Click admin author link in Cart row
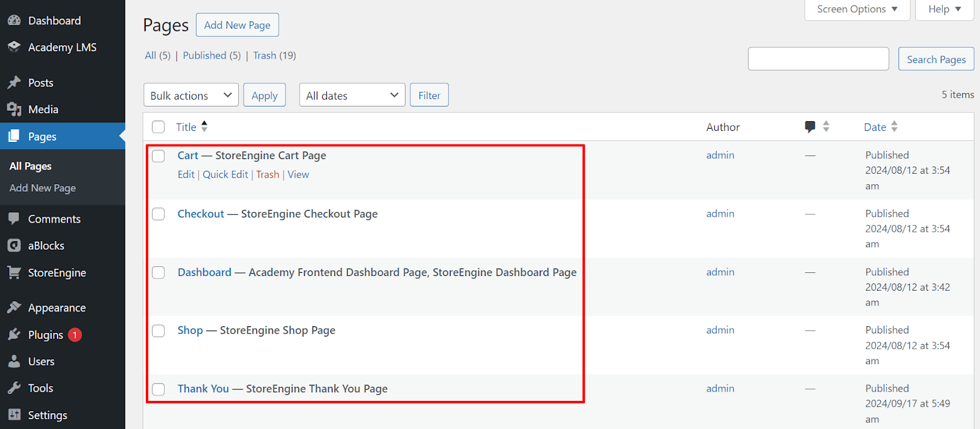The height and width of the screenshot is (429, 980). (720, 155)
